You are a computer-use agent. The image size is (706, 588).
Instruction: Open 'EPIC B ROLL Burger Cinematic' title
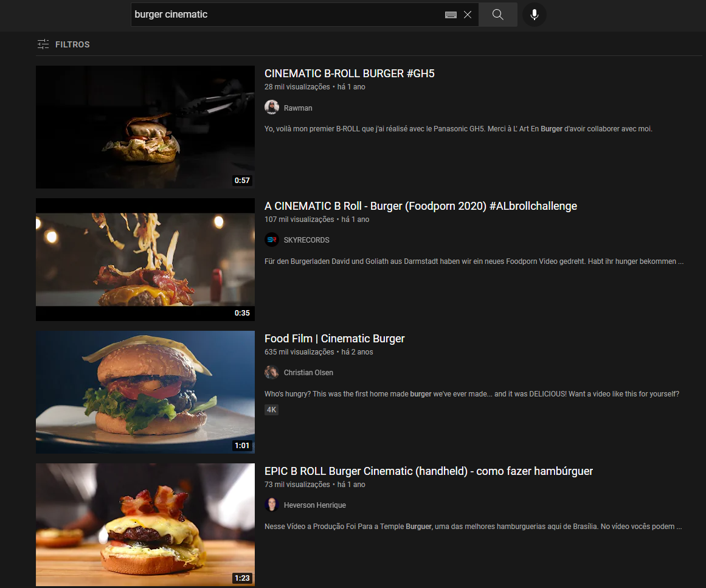[428, 471]
